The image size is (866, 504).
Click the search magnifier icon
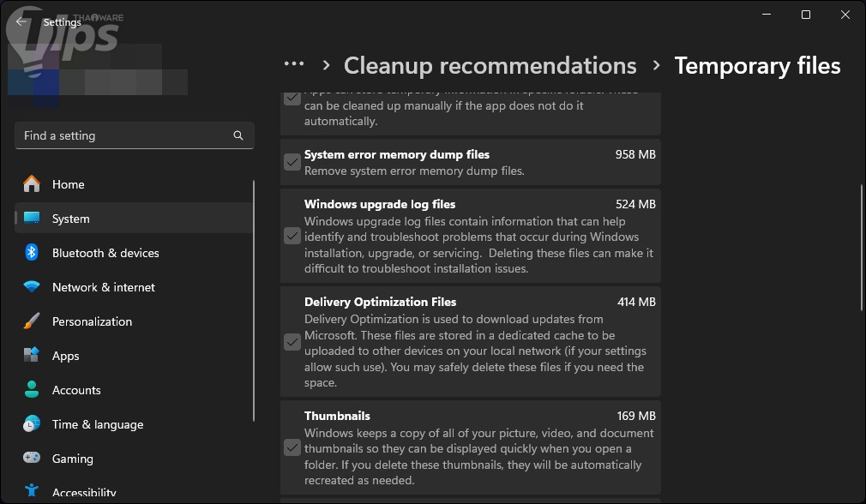[x=238, y=135]
